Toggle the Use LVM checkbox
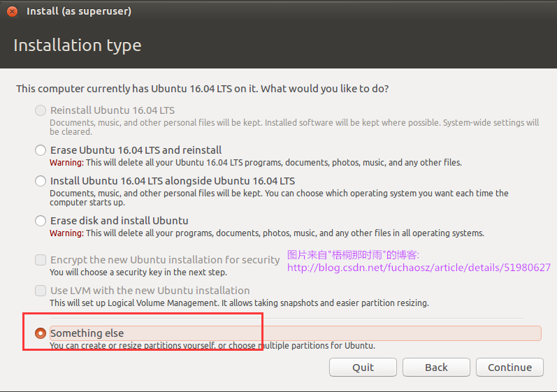 click(x=41, y=291)
